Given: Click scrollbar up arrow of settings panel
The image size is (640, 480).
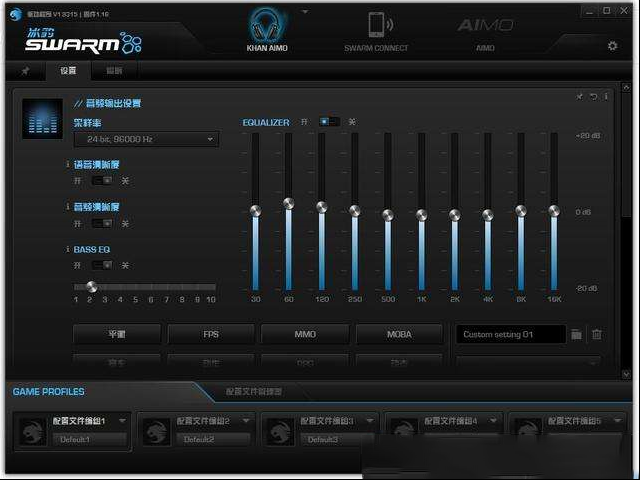Looking at the screenshot, I should (626, 87).
